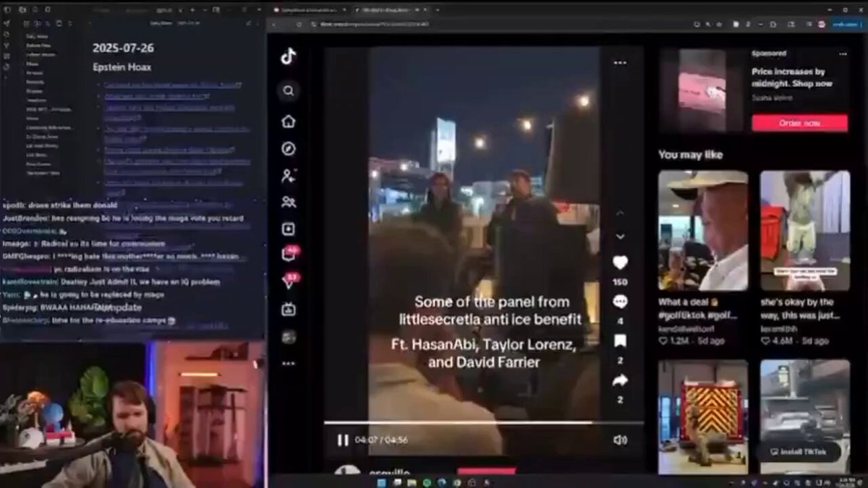Open first link under Epstein Hoax

point(173,85)
